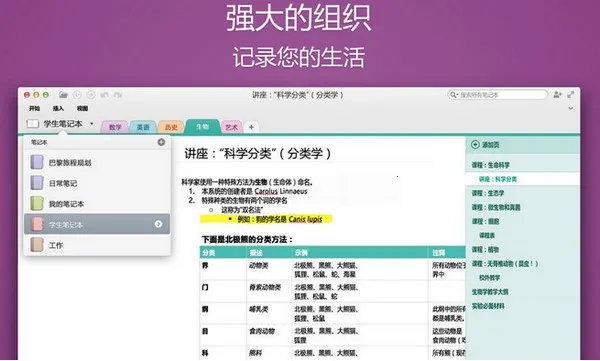Screen dimensions: 600x361
Task: Open subpage 校外教学
Action: point(489,278)
